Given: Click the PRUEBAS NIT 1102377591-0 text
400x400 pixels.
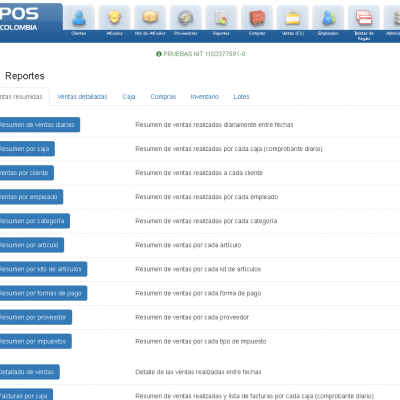Looking at the screenshot, I should (x=204, y=54).
